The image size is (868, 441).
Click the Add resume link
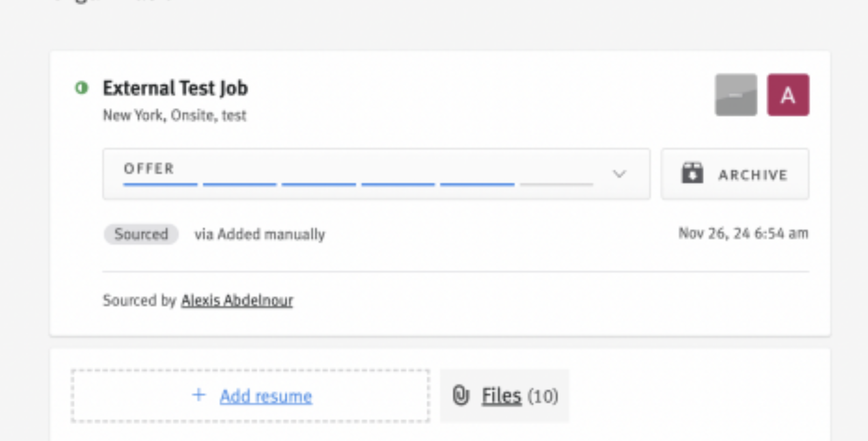(x=266, y=396)
